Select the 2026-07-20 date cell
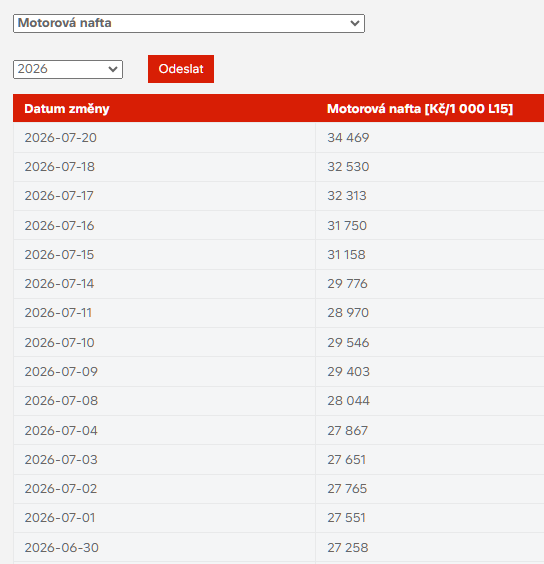Image resolution: width=544 pixels, height=564 pixels. pyautogui.click(x=60, y=138)
